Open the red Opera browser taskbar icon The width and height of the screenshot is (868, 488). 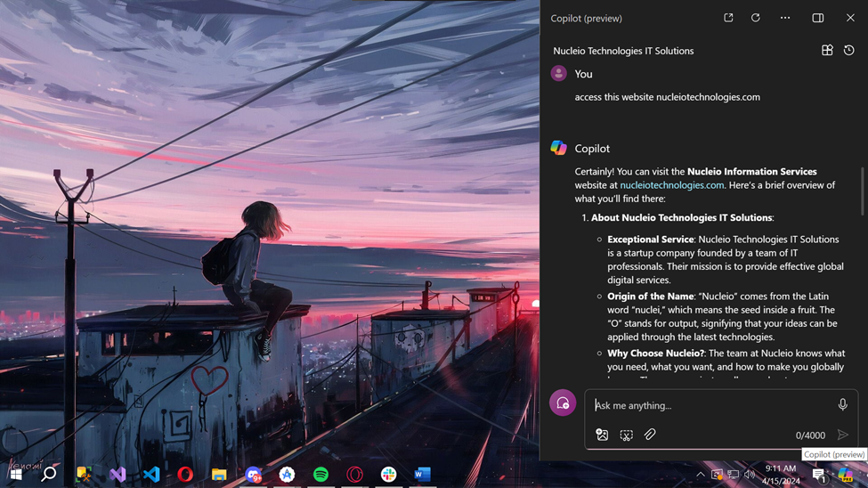[x=185, y=474]
